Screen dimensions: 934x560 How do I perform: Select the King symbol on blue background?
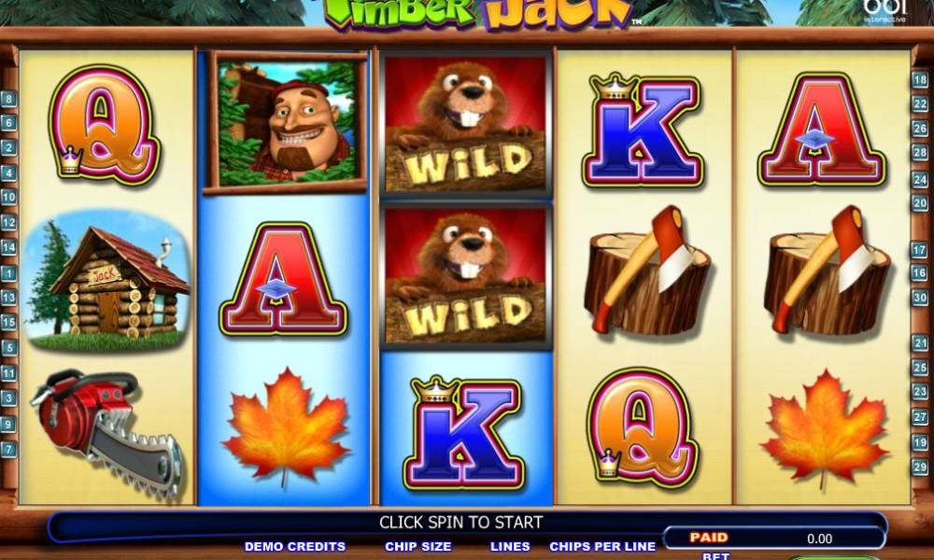point(464,433)
